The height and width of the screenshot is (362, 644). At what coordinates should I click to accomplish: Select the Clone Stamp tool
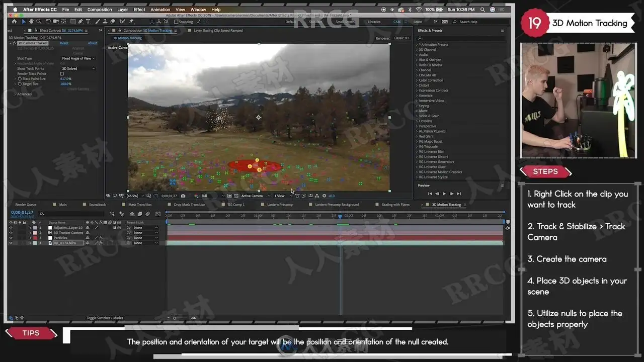coord(105,22)
